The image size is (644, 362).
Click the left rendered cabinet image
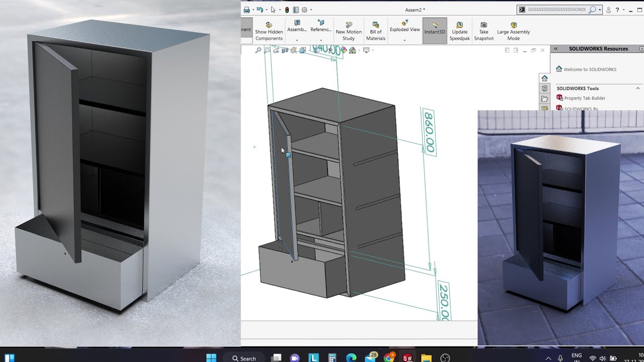point(120,173)
